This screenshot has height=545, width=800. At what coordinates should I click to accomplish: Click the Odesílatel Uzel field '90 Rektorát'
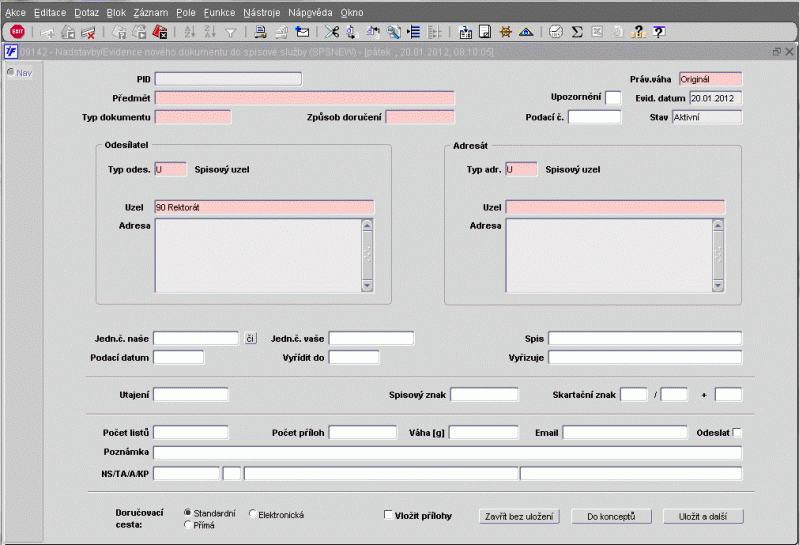[x=264, y=207]
